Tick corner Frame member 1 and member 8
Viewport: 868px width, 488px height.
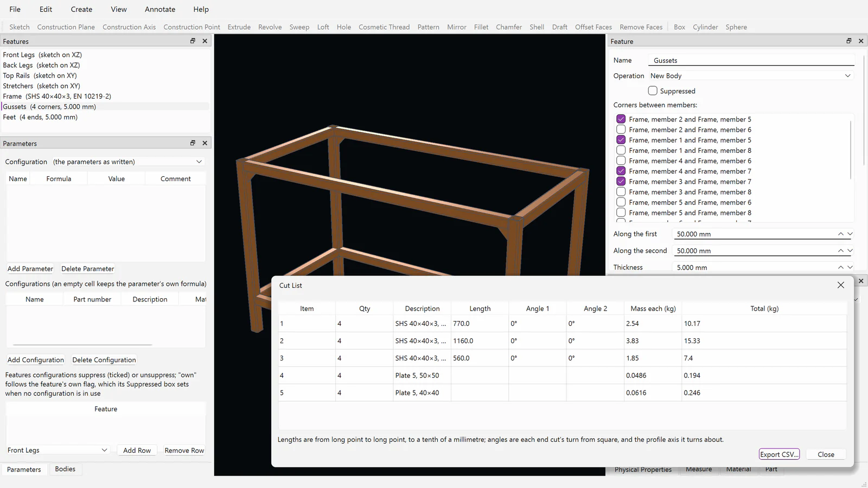click(621, 150)
